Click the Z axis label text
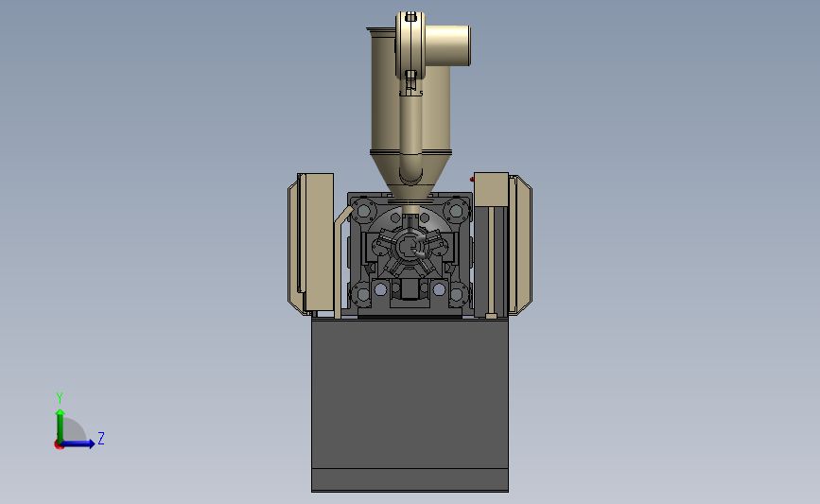Screen dimensions: 820x504 (101, 438)
